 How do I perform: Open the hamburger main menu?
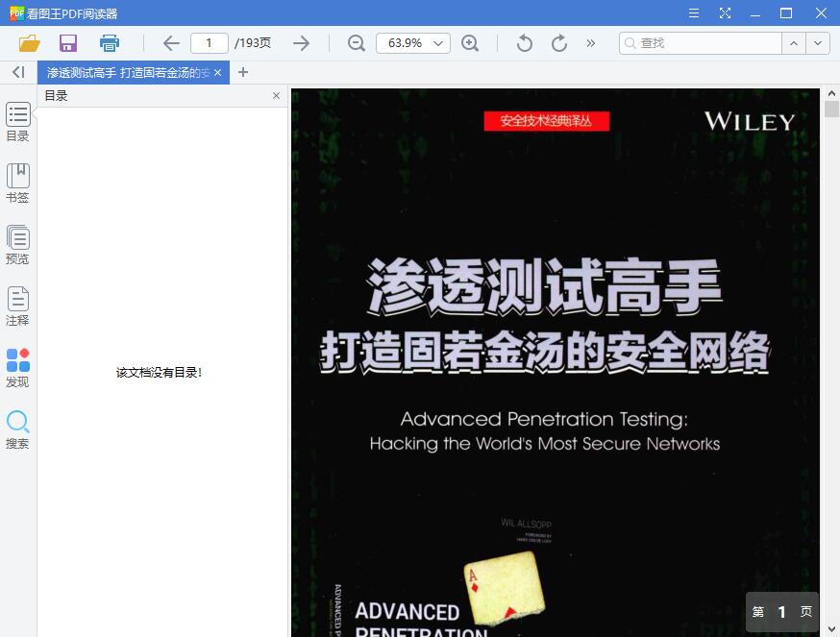click(694, 12)
